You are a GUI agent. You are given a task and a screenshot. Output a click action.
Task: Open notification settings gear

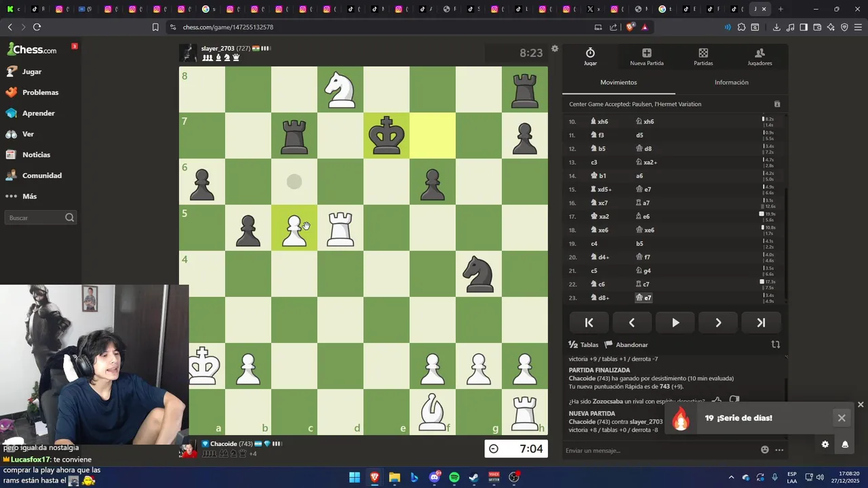pyautogui.click(x=825, y=445)
